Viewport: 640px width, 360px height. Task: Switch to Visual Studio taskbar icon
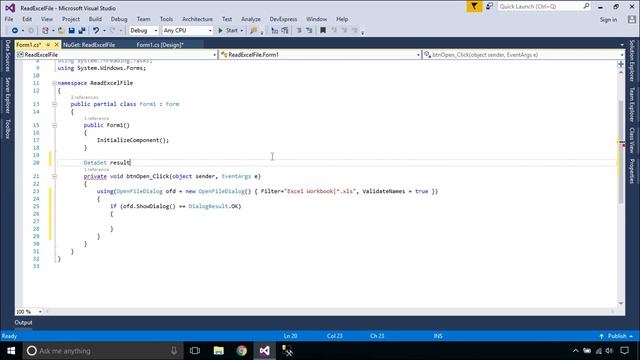click(264, 351)
